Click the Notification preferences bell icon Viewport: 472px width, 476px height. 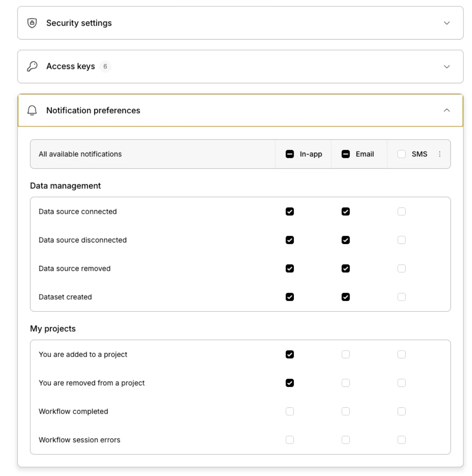(x=32, y=110)
